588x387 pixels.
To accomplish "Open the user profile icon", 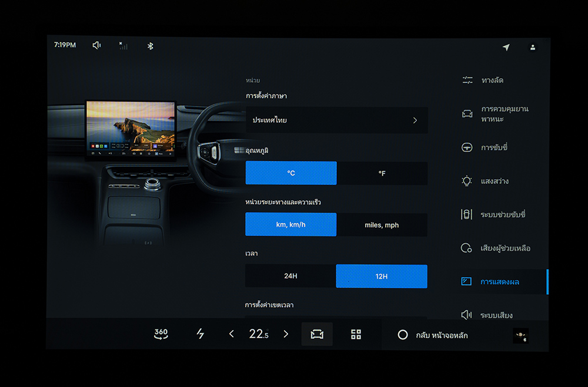I will coord(533,48).
